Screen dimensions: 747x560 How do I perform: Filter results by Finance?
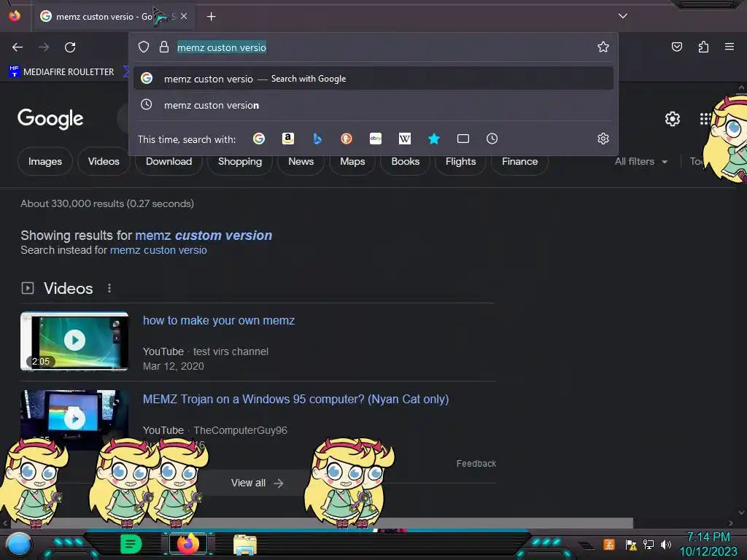click(x=519, y=161)
